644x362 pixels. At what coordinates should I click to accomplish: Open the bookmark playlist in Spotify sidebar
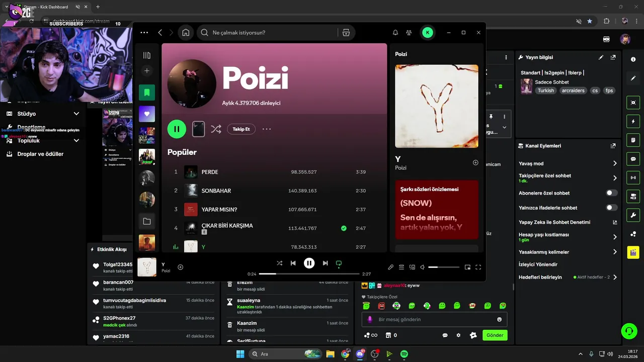147,93
